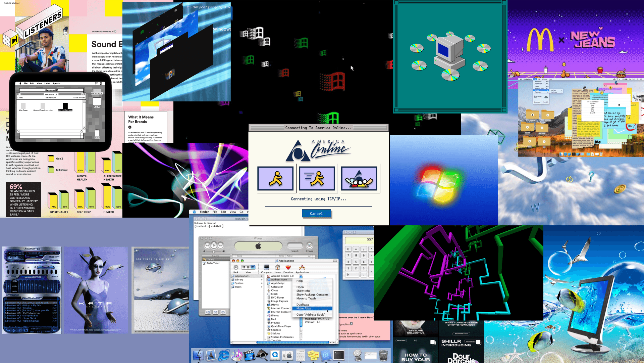Select Kid Pix icon on classic Mac desktop
The width and height of the screenshot is (644, 363).
(97, 102)
